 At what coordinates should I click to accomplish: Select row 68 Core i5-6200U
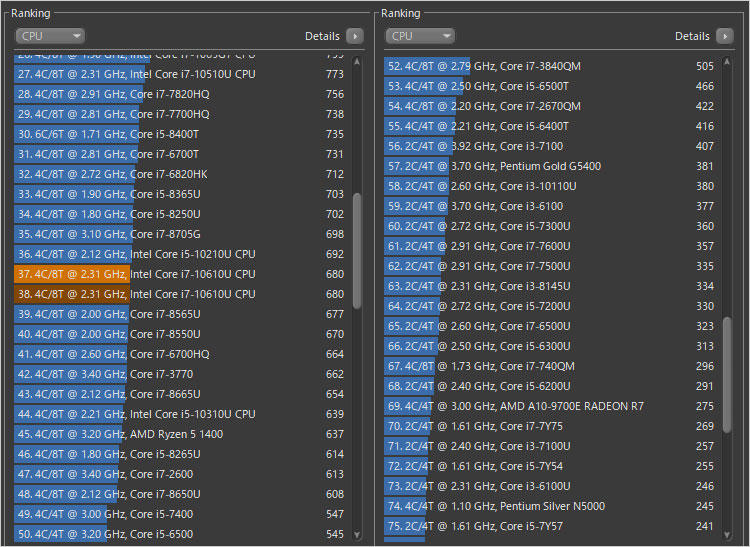coord(551,386)
